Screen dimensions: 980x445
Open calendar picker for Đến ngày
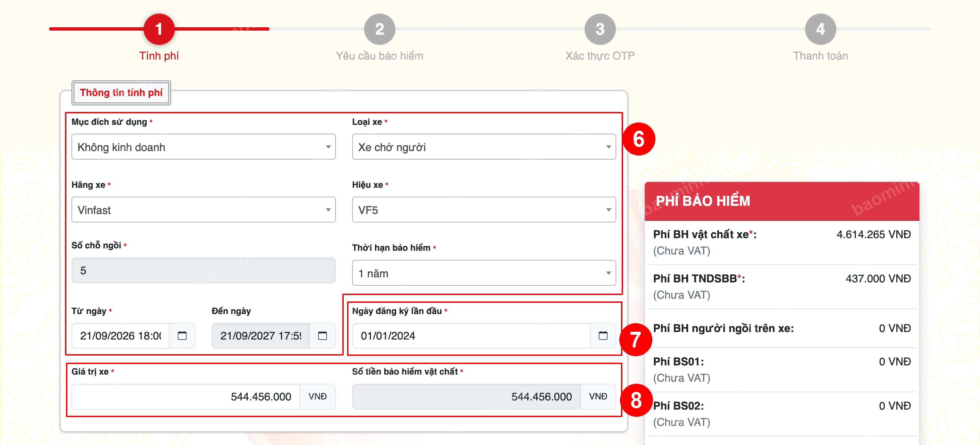pos(322,335)
